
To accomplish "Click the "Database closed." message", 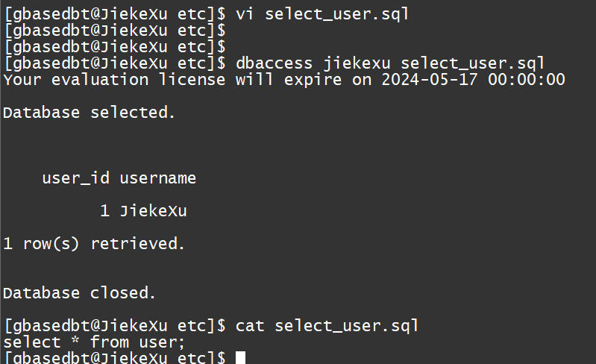I will coord(80,292).
